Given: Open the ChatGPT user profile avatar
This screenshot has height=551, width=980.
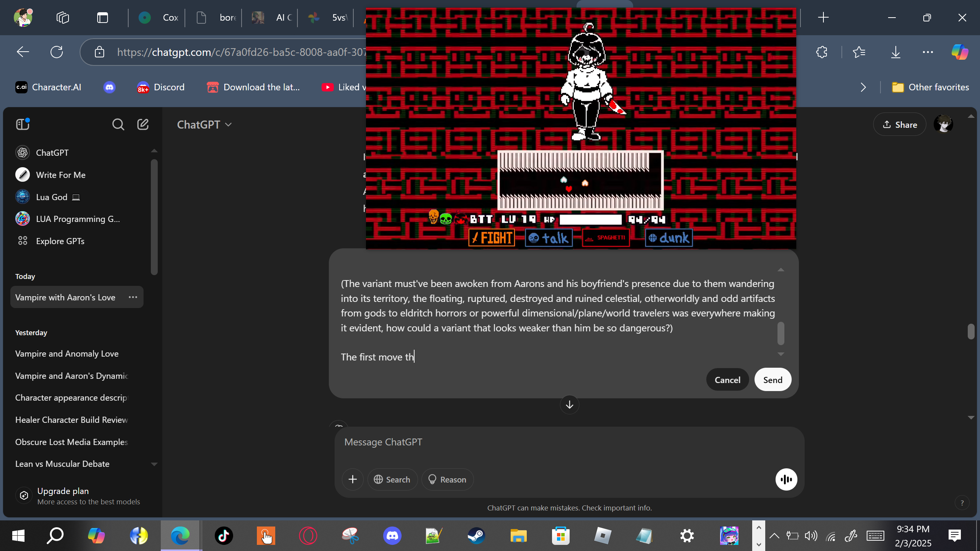Looking at the screenshot, I should 943,124.
